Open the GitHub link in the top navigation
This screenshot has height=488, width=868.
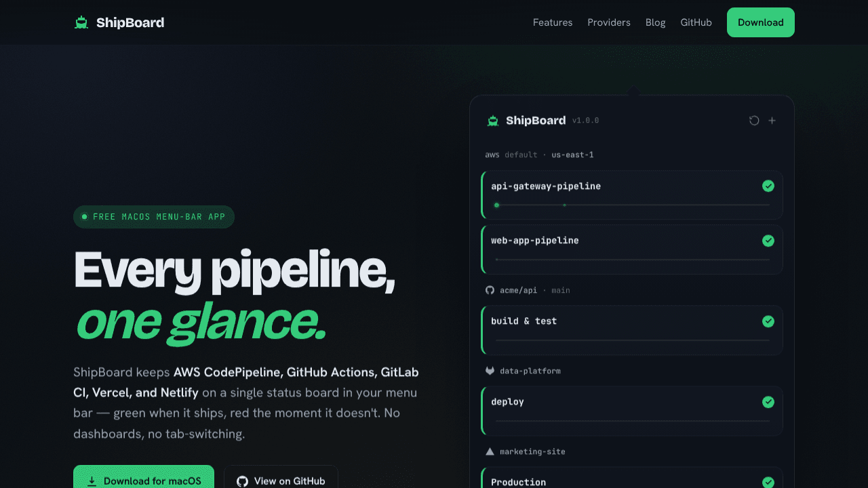(x=696, y=22)
